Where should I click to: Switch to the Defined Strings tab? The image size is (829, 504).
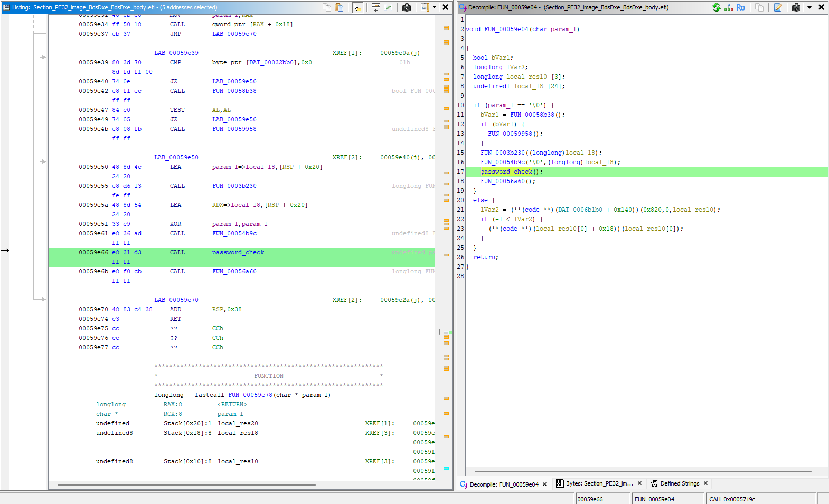680,483
